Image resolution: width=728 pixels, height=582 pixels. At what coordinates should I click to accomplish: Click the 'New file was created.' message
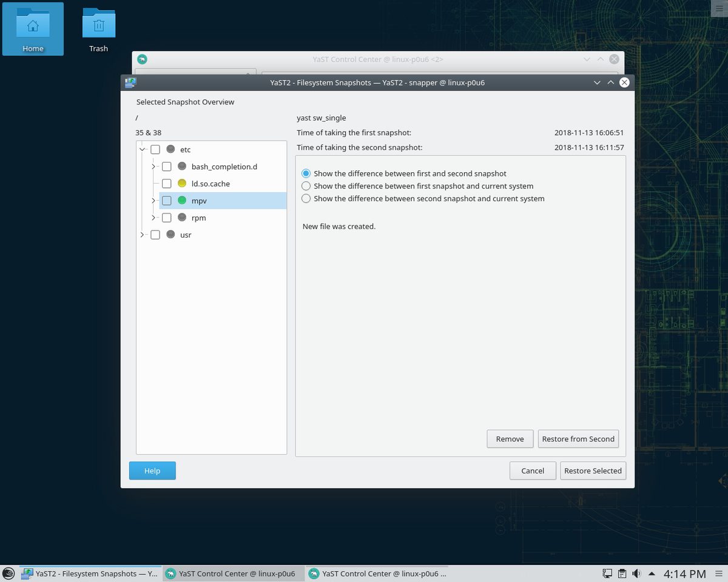tap(339, 226)
